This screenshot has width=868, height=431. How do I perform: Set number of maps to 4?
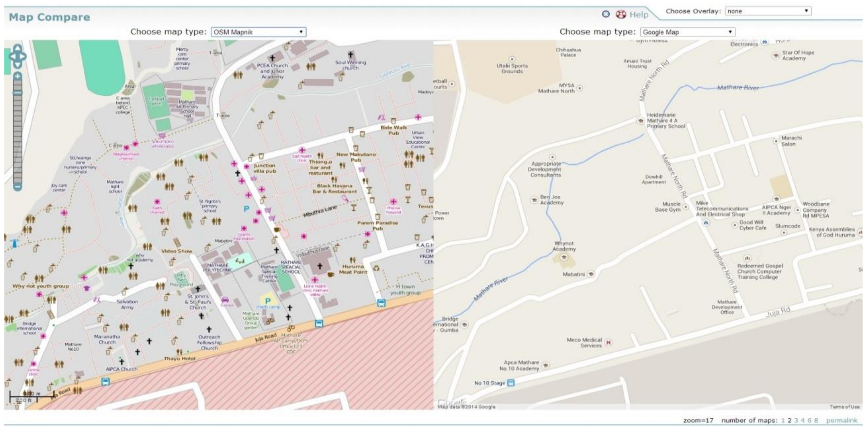point(802,420)
